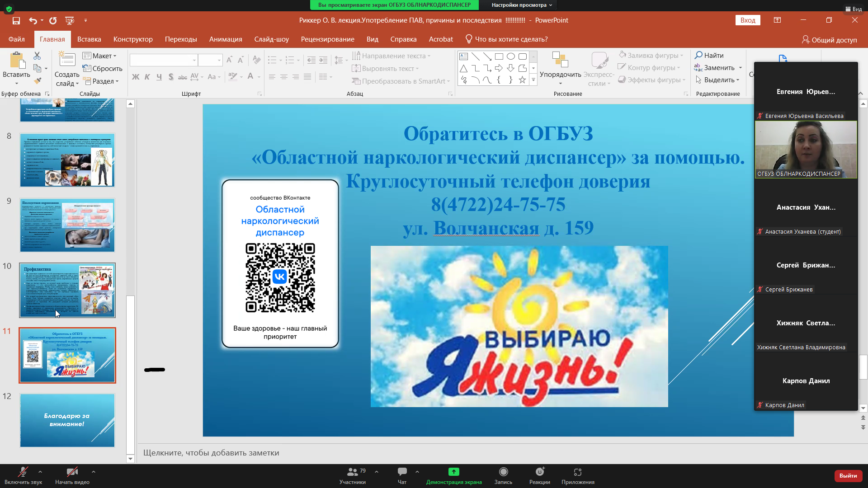Open the Layout (Макет) dropdown
Image resolution: width=868 pixels, height=488 pixels.
coord(100,56)
